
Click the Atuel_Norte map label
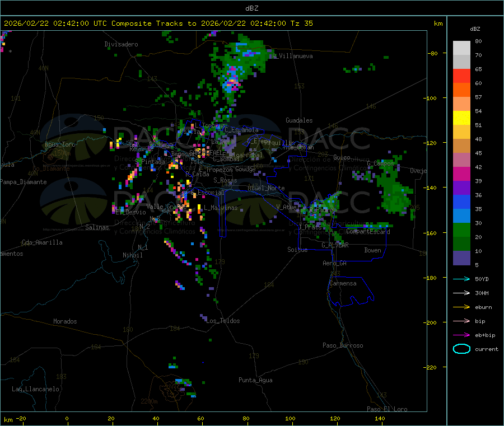[x=266, y=188]
